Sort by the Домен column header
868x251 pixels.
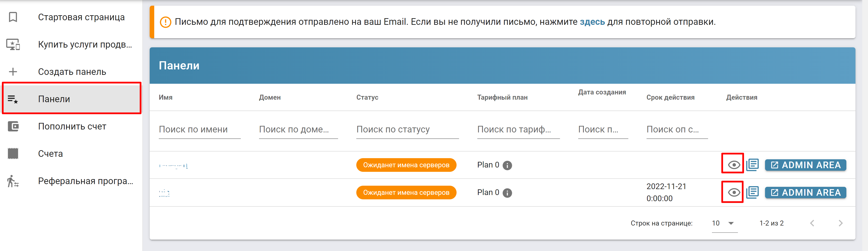coord(270,97)
